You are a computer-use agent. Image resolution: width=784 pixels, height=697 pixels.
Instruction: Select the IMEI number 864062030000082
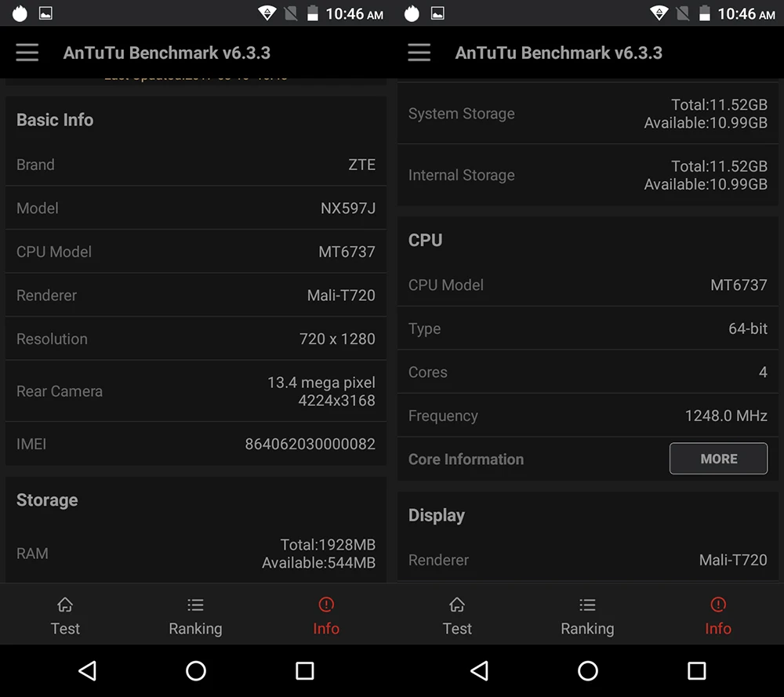click(310, 444)
